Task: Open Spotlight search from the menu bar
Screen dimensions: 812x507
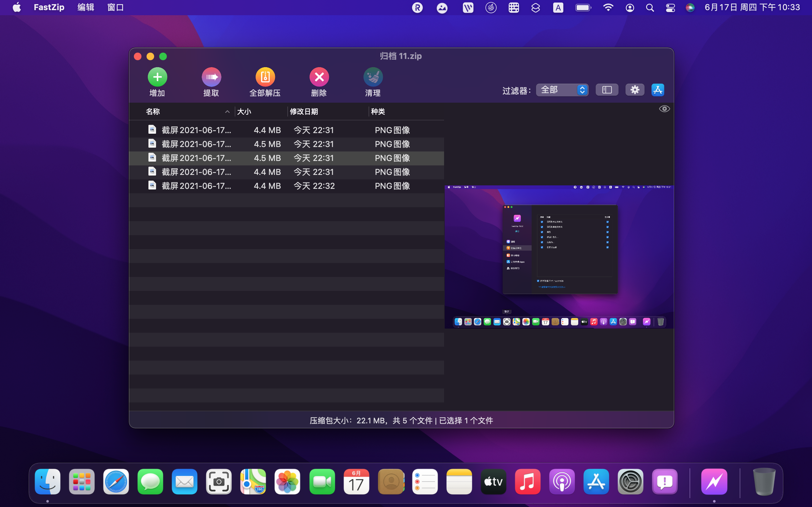Action: point(650,7)
